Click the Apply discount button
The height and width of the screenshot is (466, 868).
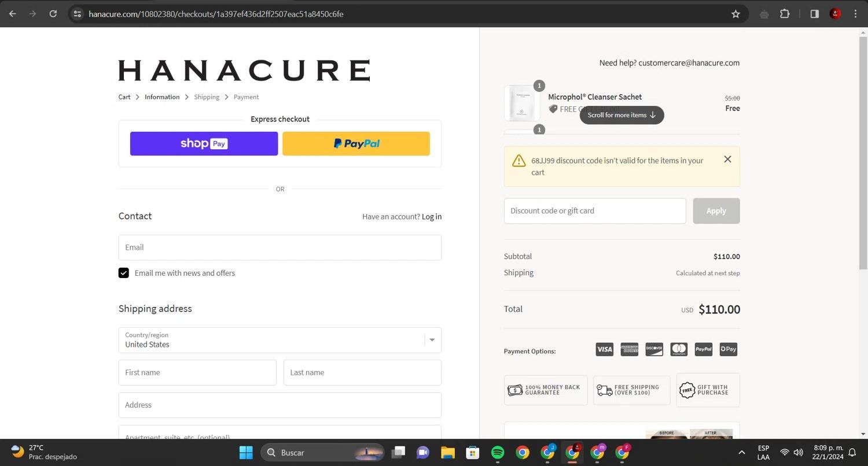(716, 211)
